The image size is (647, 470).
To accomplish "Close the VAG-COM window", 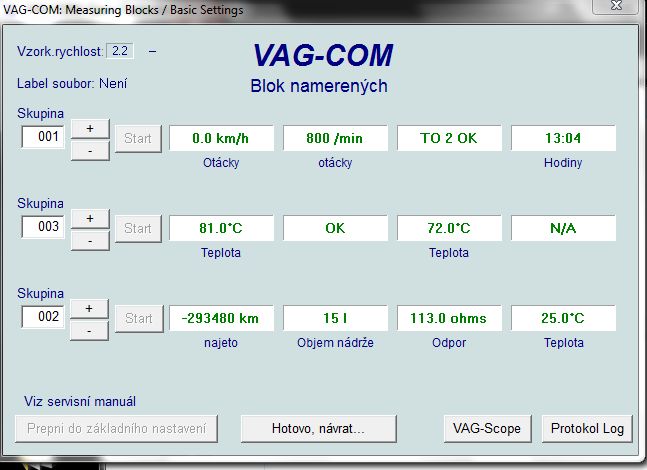I will click(x=617, y=5).
